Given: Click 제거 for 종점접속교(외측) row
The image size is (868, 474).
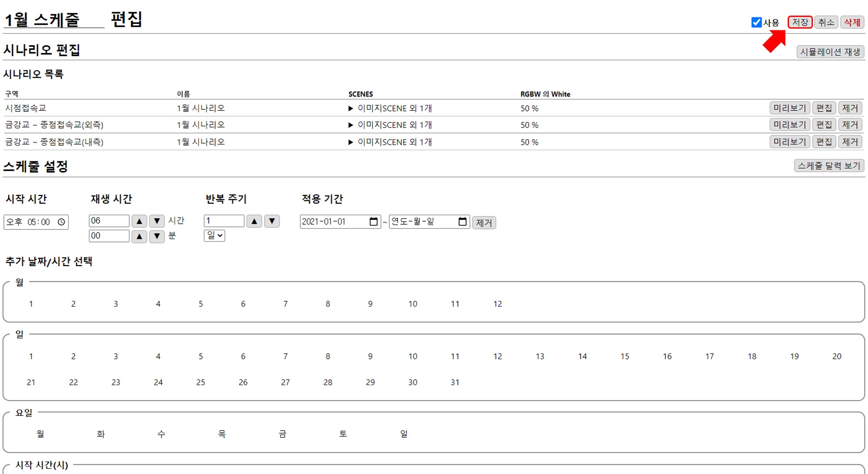Looking at the screenshot, I should [850, 125].
